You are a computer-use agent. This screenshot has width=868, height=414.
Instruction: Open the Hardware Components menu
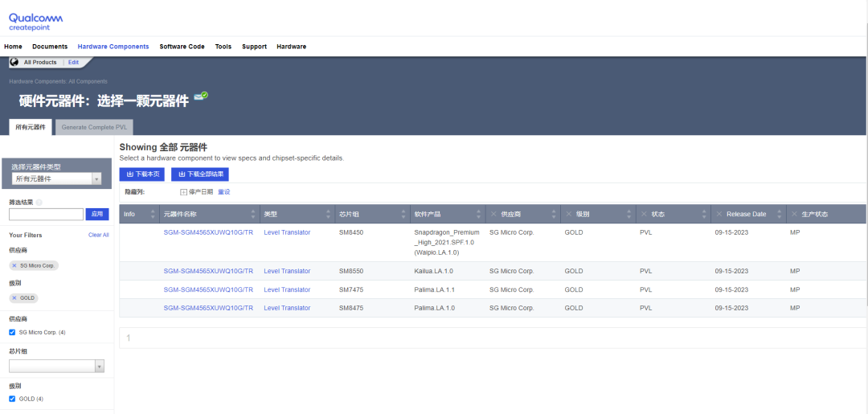113,47
